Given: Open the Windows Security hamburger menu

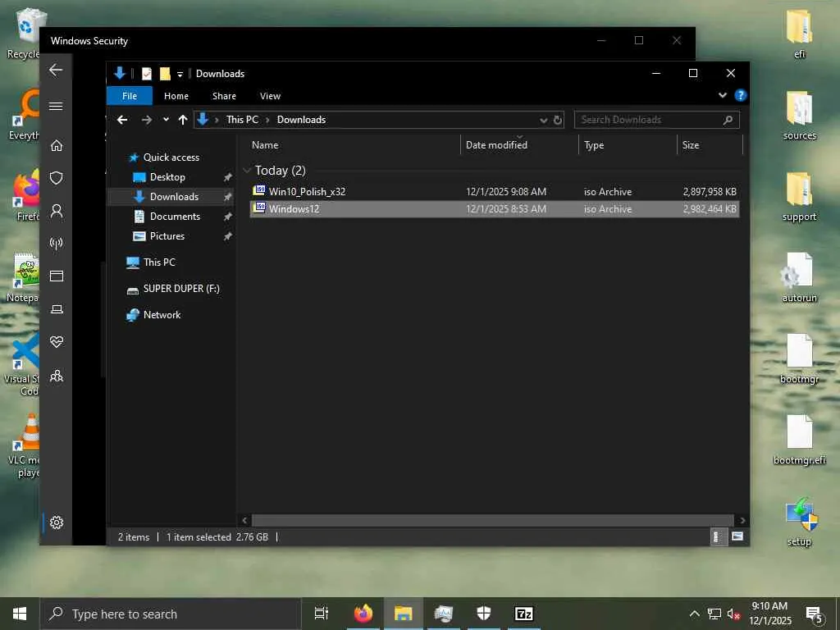Looking at the screenshot, I should coord(56,106).
